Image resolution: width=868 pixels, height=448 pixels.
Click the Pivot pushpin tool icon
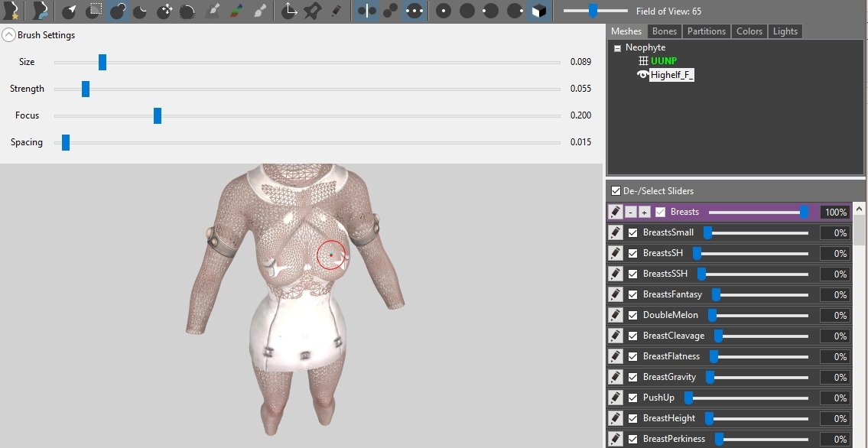tap(311, 11)
